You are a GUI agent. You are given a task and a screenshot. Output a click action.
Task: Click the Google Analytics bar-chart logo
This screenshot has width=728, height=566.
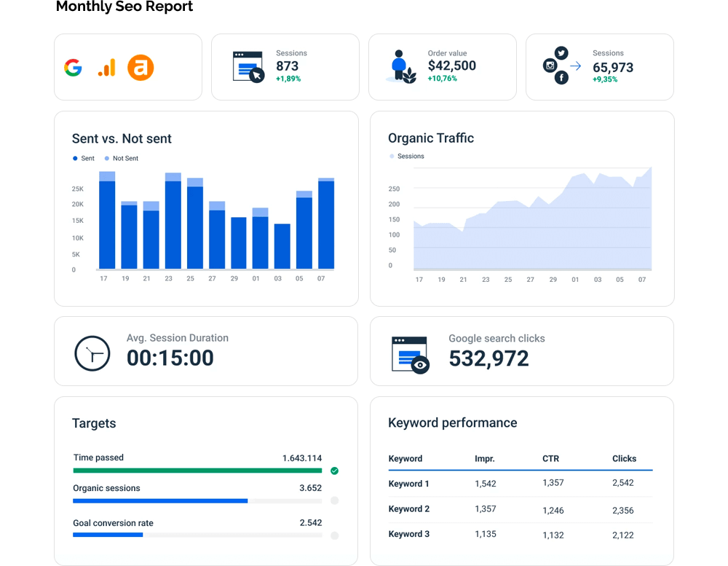(x=107, y=68)
